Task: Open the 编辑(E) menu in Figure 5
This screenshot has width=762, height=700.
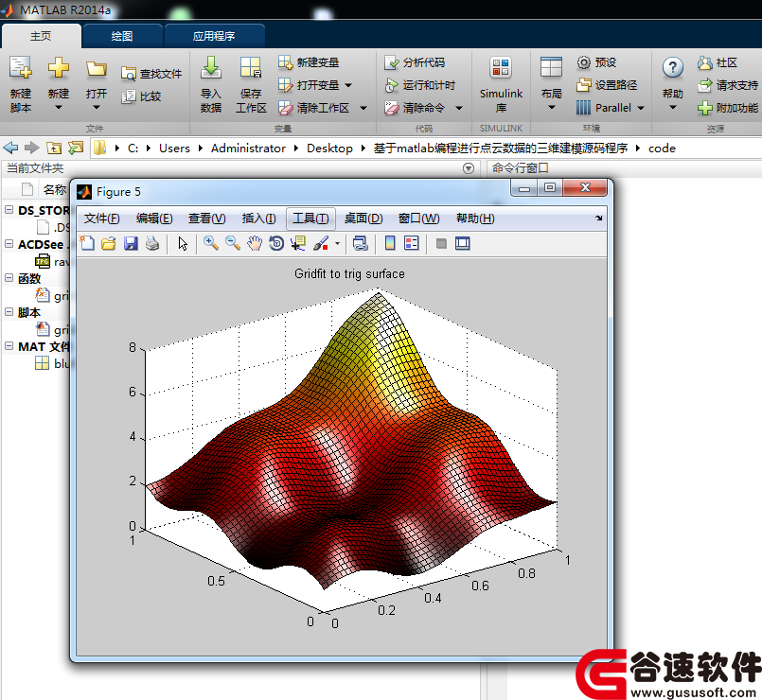Action: click(154, 219)
